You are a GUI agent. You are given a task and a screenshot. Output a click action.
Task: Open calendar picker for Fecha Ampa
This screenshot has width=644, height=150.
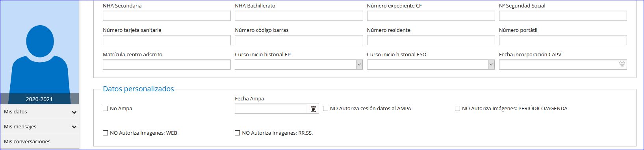313,109
